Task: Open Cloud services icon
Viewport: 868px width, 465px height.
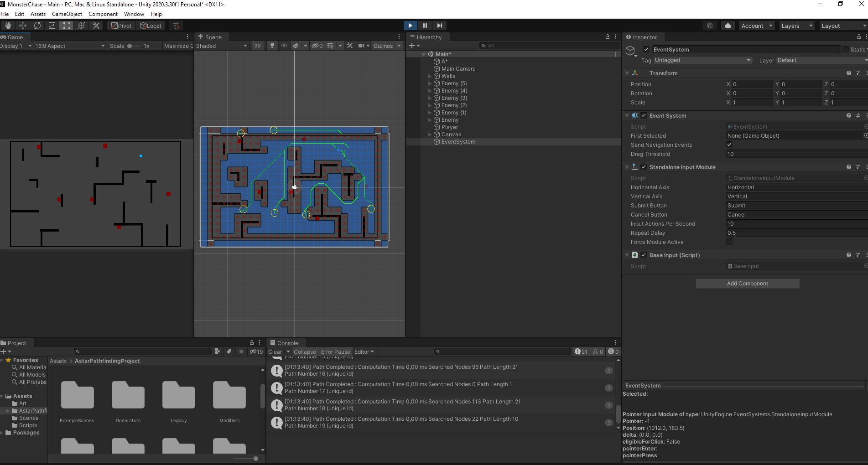Action: (x=728, y=26)
